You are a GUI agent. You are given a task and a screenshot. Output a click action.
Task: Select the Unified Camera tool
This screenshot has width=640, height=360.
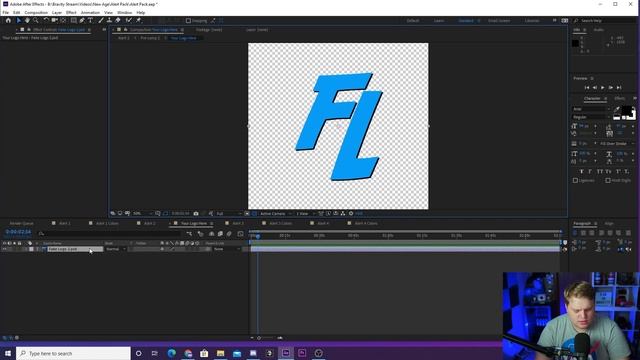coord(54,20)
